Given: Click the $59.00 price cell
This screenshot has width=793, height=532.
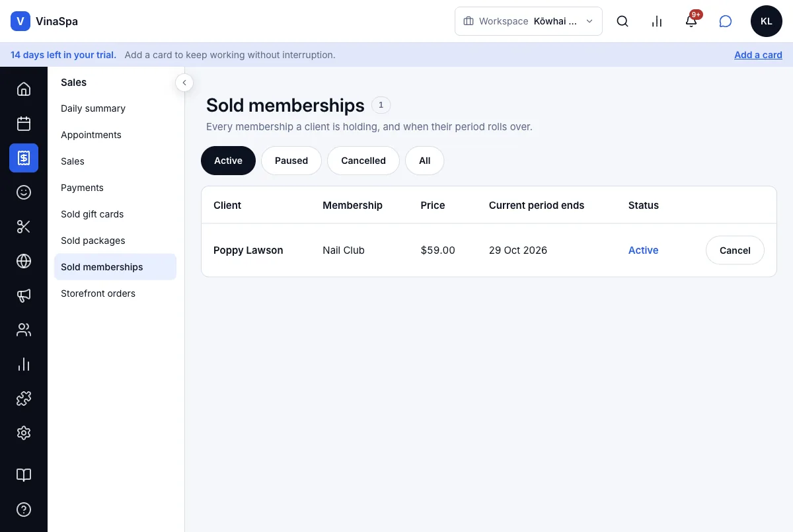Looking at the screenshot, I should (x=437, y=250).
